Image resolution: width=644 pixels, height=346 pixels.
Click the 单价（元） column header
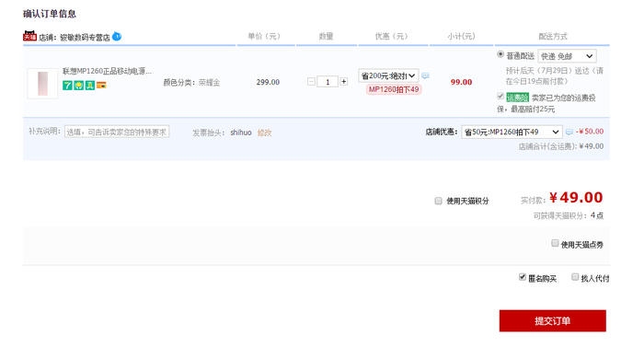(264, 36)
